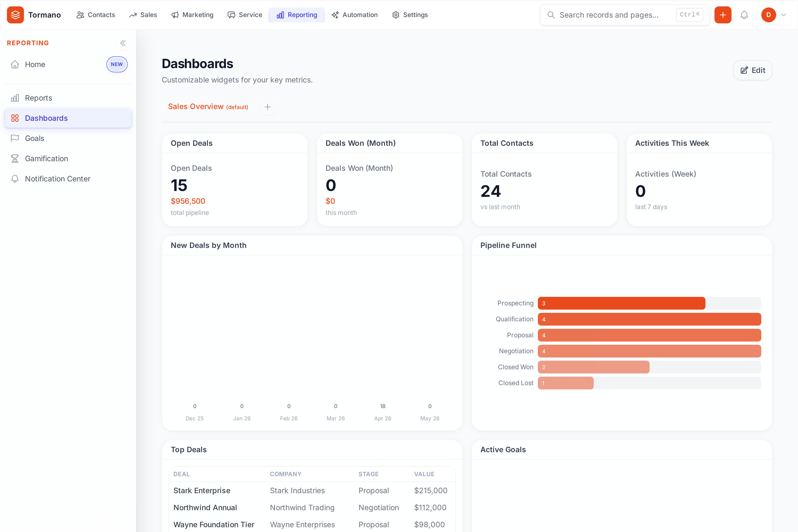Click the Prospecting funnel bar
Viewport: 798px width, 532px height.
pos(621,303)
